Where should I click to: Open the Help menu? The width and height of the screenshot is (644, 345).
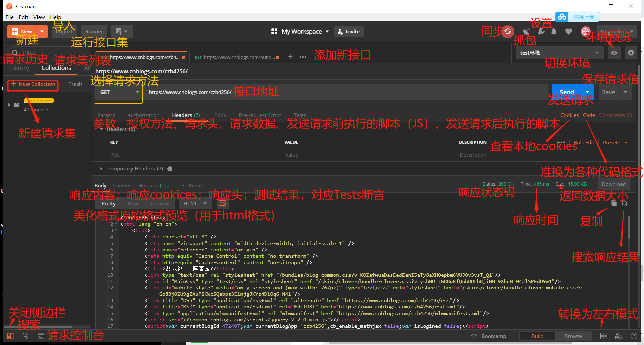click(x=56, y=17)
